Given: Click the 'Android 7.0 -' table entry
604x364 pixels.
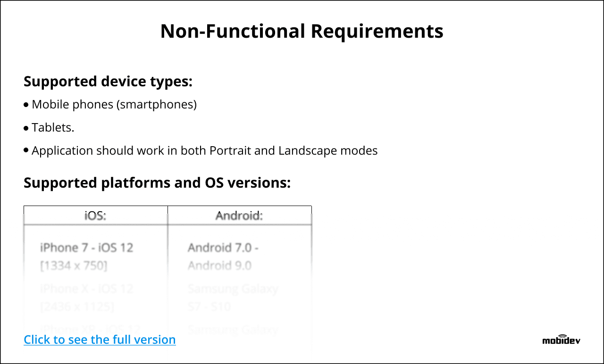Looking at the screenshot, I should click(x=223, y=248).
